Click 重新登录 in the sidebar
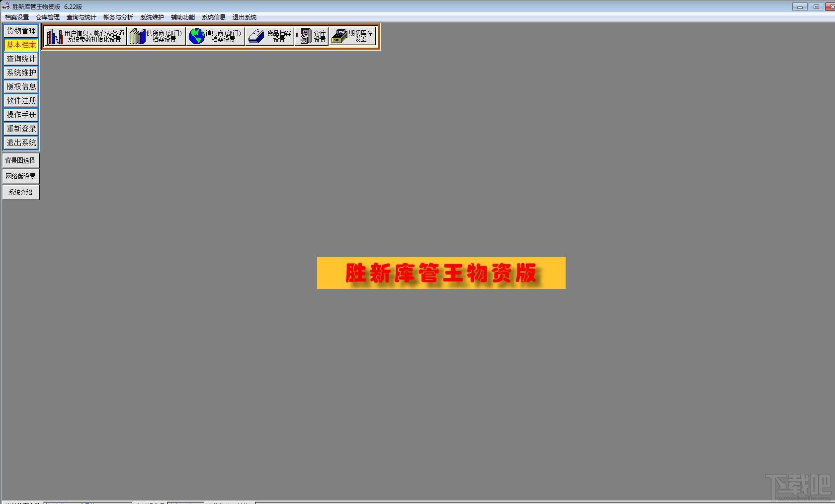This screenshot has height=504, width=835. (x=21, y=129)
